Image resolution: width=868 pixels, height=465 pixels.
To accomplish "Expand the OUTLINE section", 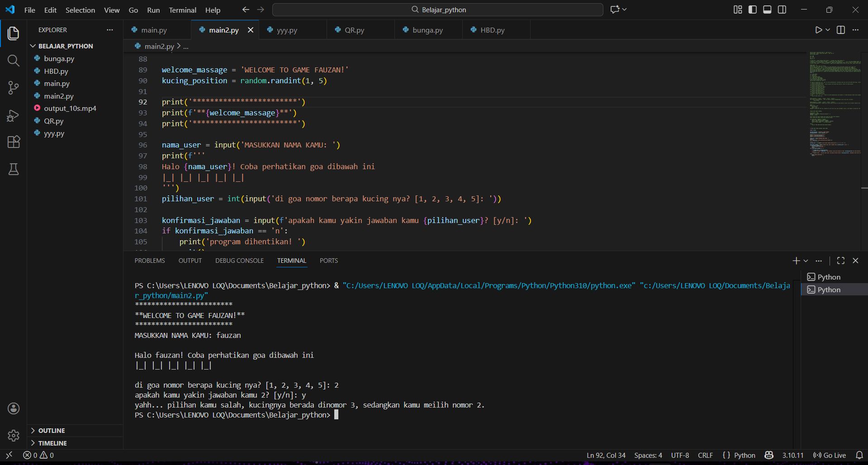I will (x=52, y=431).
